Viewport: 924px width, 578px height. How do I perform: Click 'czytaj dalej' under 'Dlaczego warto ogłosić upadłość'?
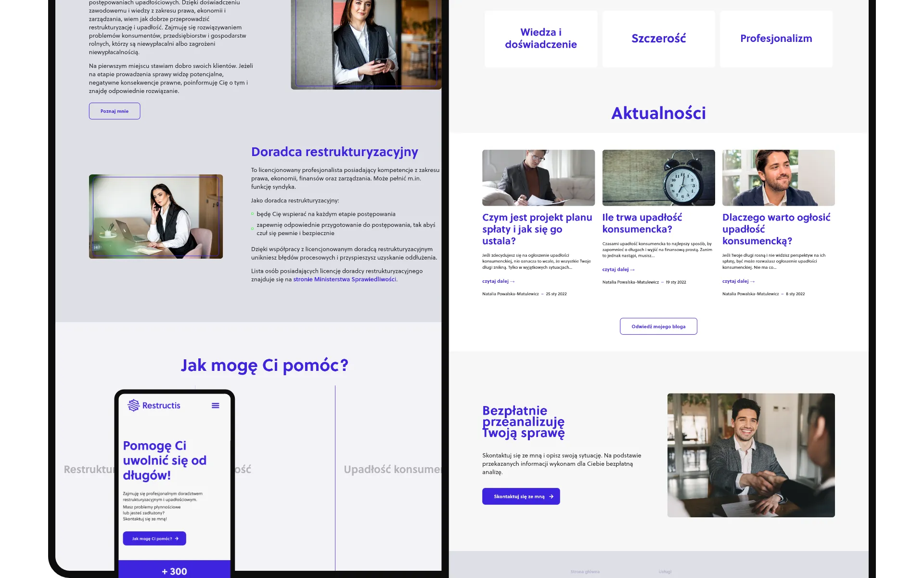coord(738,281)
